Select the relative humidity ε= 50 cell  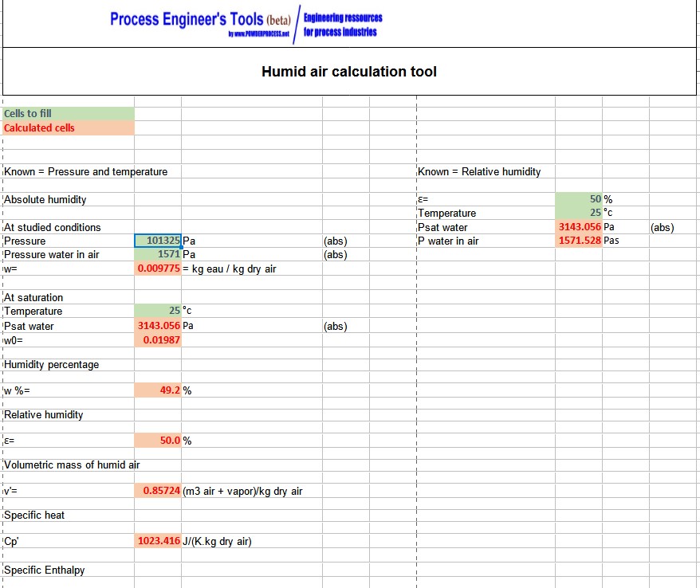pyautogui.click(x=578, y=199)
